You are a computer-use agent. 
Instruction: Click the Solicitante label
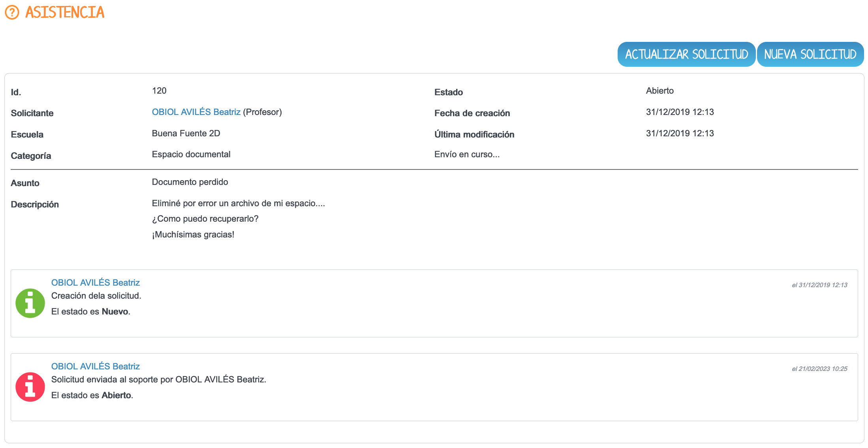click(32, 113)
